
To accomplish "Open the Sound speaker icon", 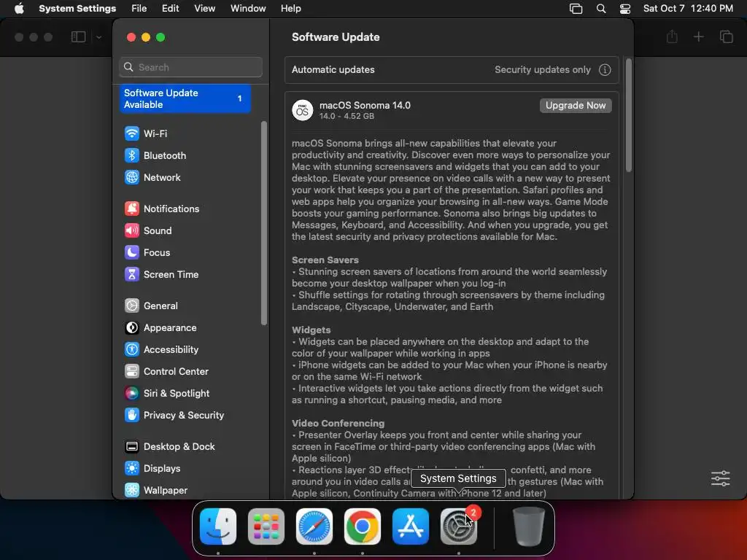I will pos(131,230).
